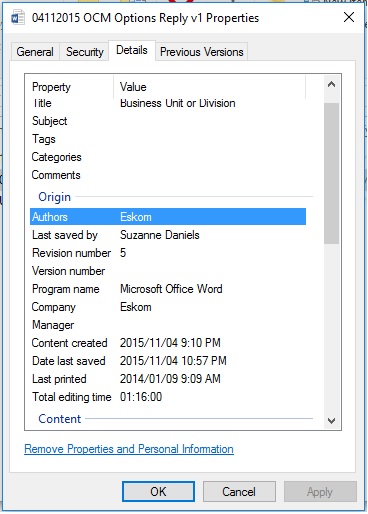Image resolution: width=368 pixels, height=514 pixels.
Task: Select the Subject property row
Action: click(168, 121)
